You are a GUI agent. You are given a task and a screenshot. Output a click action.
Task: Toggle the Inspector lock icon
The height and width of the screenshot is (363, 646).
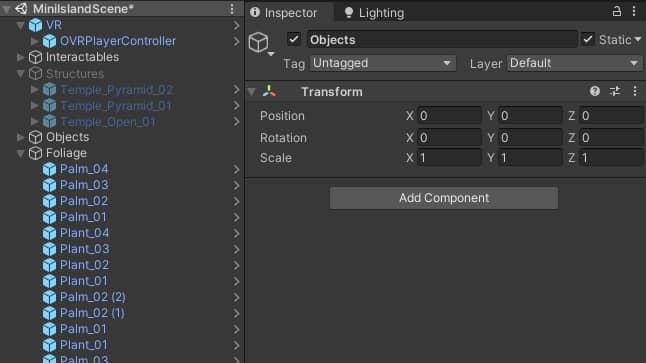click(617, 11)
